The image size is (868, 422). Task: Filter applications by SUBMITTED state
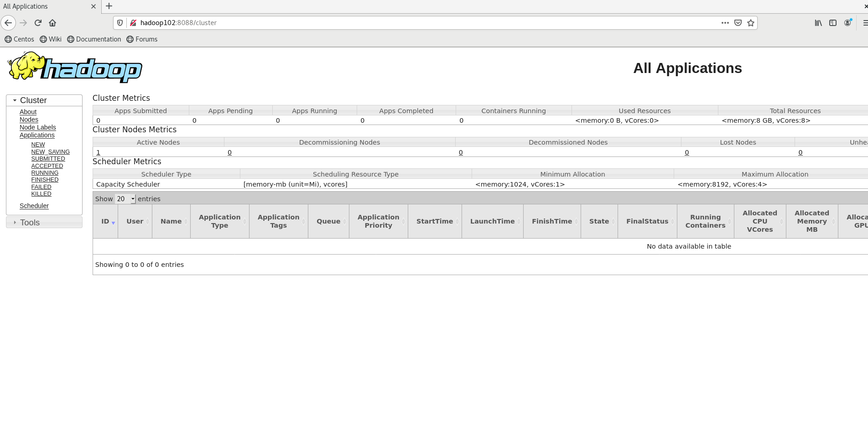[x=48, y=159]
